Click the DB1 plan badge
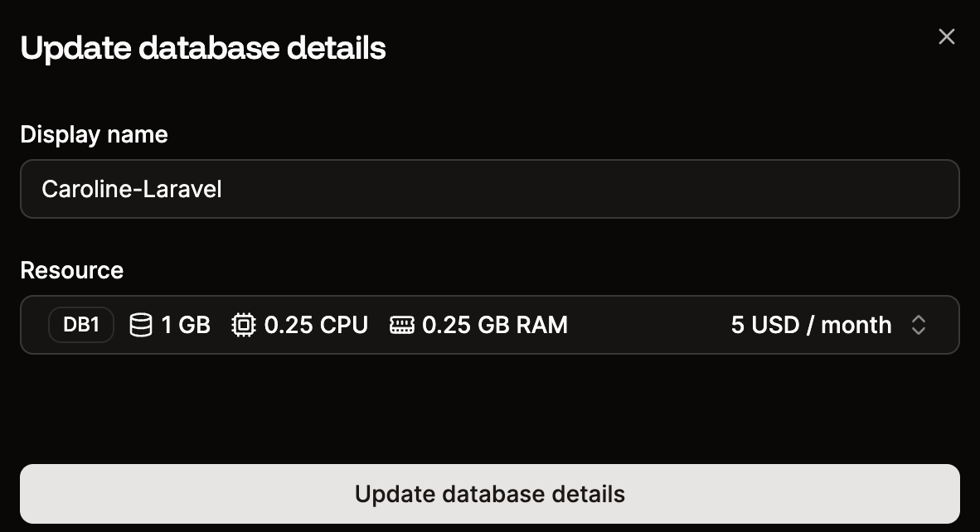 [x=80, y=324]
